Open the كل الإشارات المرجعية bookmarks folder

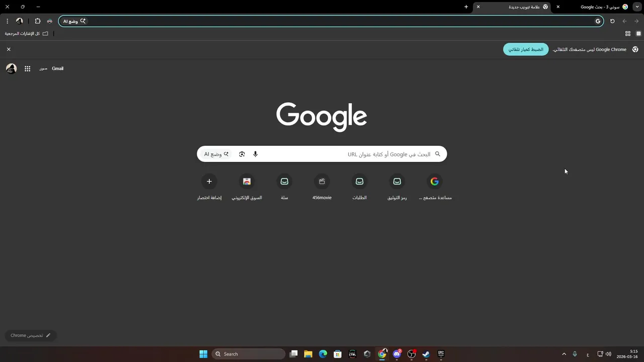[27, 34]
